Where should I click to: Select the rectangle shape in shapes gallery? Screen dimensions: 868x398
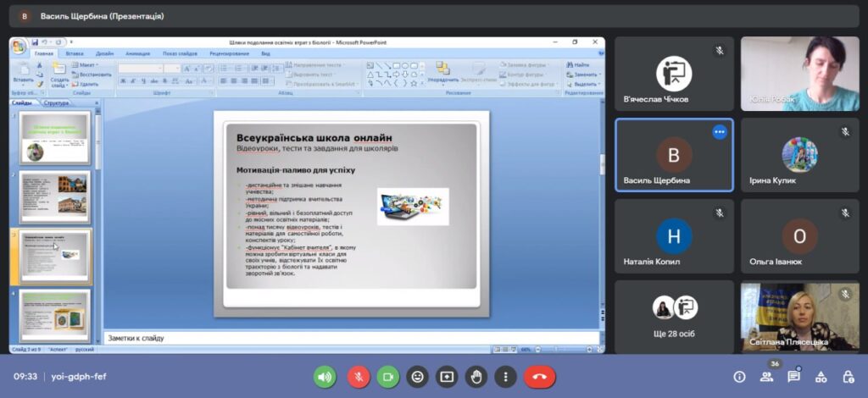(x=397, y=65)
